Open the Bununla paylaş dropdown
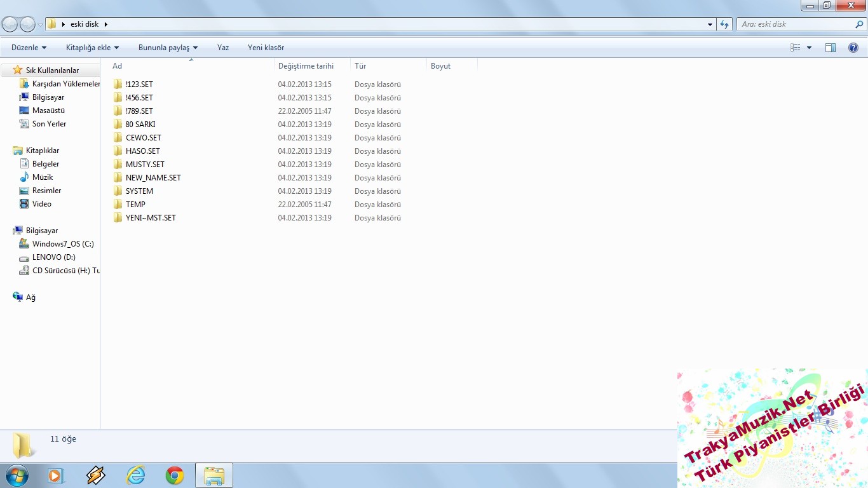Image resolution: width=868 pixels, height=488 pixels. pyautogui.click(x=168, y=48)
